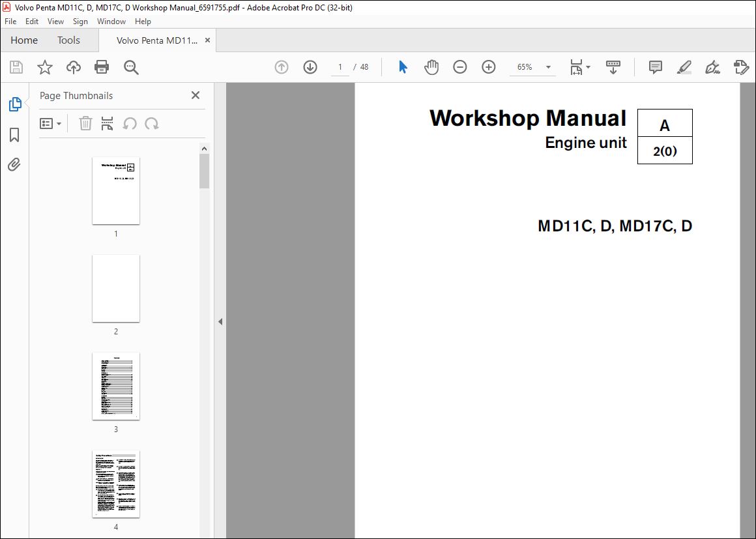
Task: Close the Volvo Penta document tab
Action: tap(208, 40)
